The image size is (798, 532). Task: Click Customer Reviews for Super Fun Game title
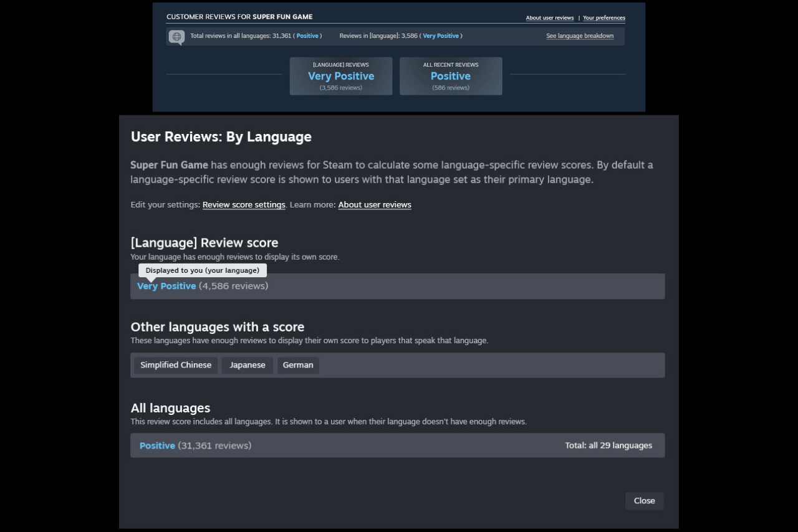pos(239,17)
